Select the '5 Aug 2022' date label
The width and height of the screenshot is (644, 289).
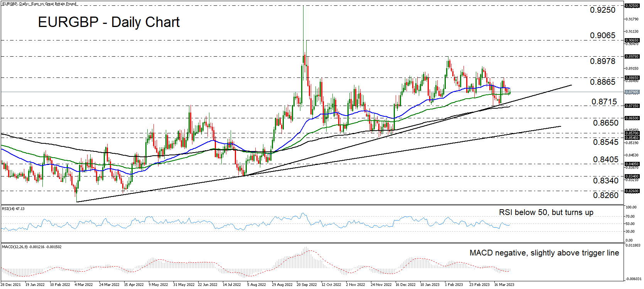[x=257, y=285]
